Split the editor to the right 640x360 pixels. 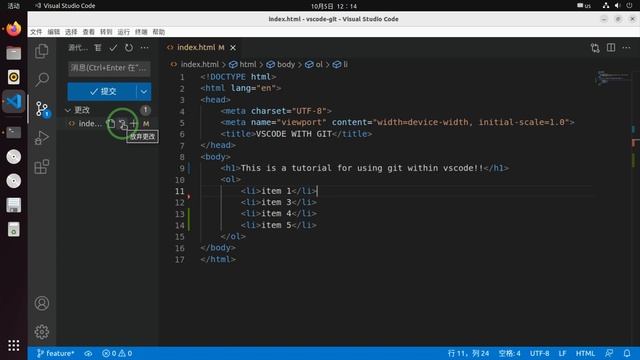click(611, 48)
